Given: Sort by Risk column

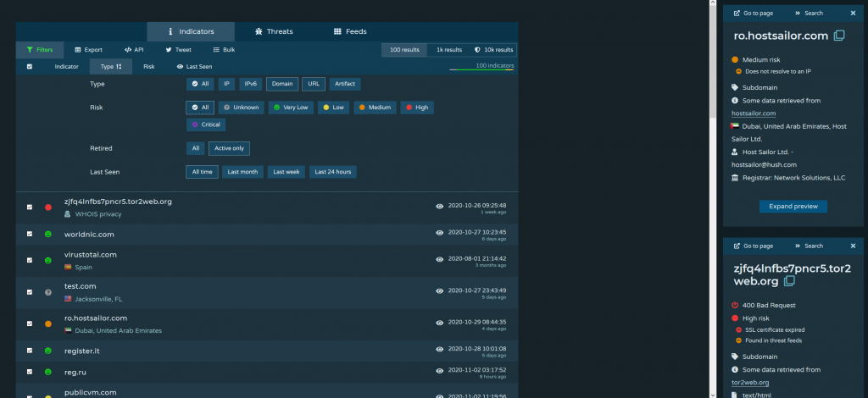Looking at the screenshot, I should point(149,66).
